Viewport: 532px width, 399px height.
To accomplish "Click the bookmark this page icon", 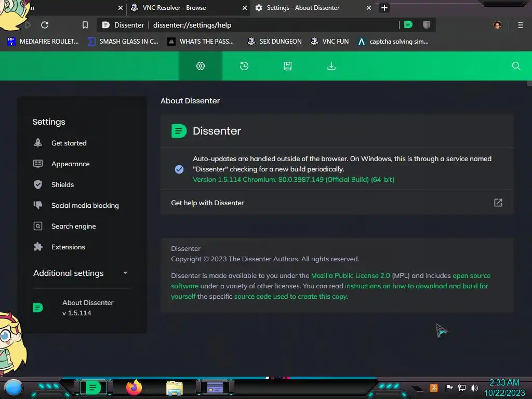I will click(x=85, y=25).
